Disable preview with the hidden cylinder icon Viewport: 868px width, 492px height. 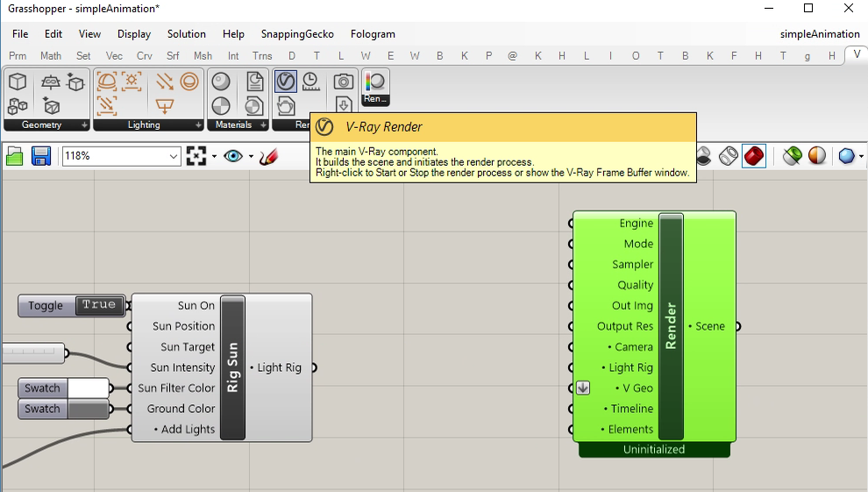pyautogui.click(x=704, y=157)
